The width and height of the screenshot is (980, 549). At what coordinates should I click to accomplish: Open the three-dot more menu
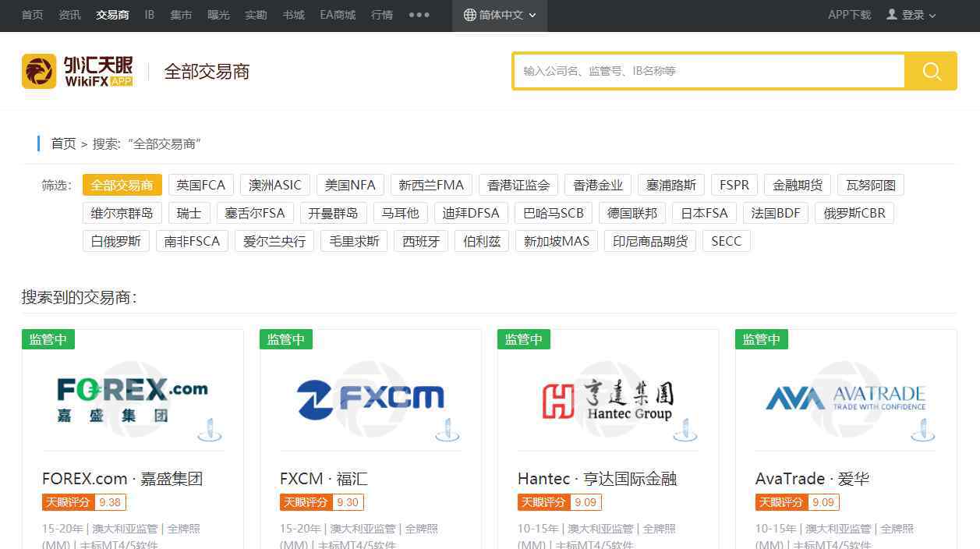(419, 15)
